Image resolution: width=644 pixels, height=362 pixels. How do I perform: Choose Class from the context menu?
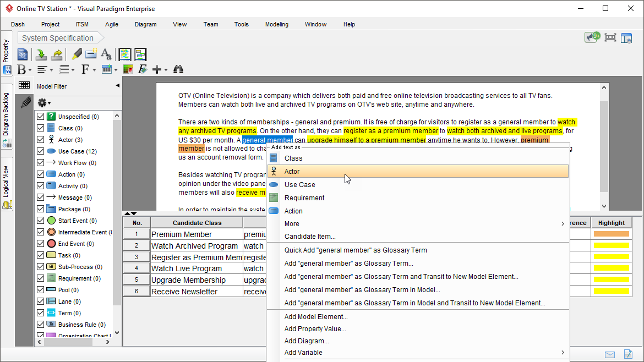tap(418, 158)
